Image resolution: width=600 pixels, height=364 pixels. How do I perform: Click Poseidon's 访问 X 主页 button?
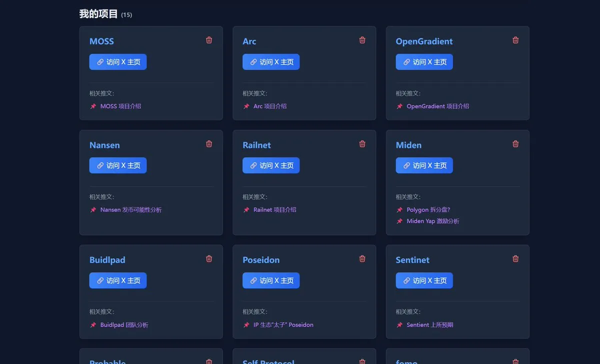click(271, 281)
